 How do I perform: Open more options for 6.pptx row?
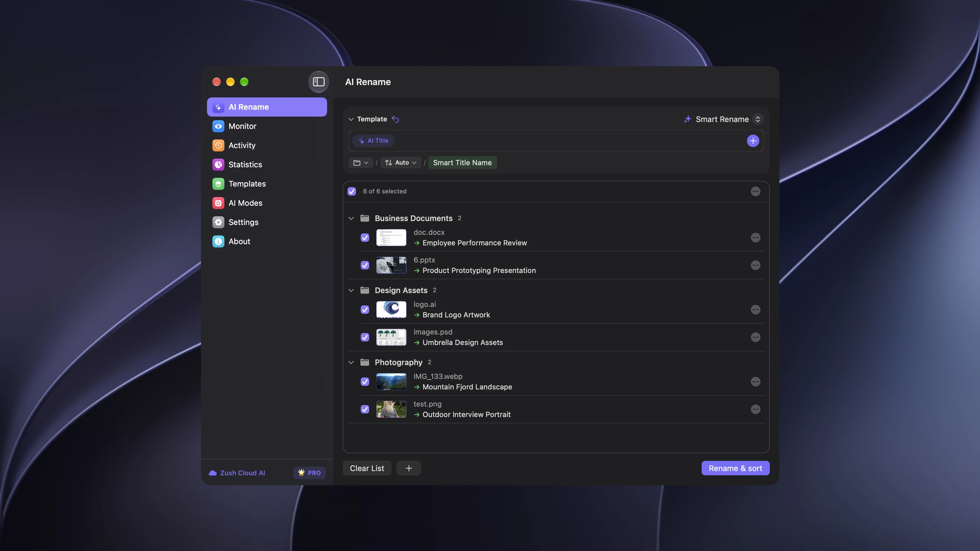point(755,265)
